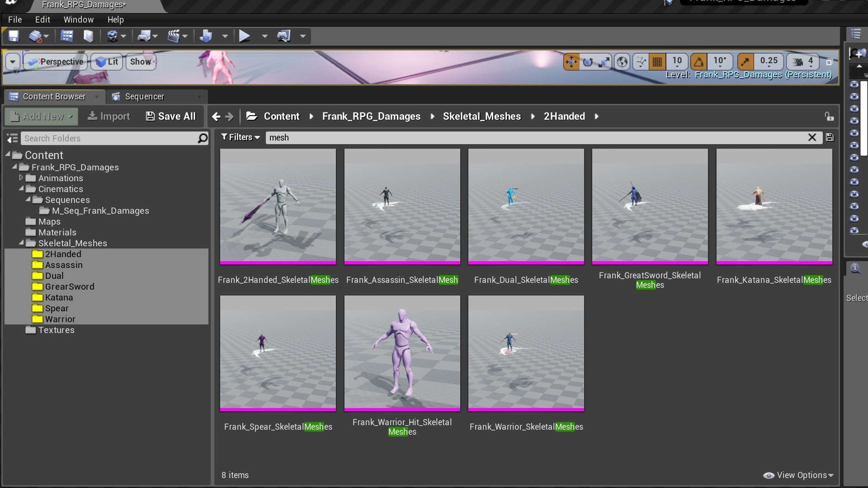Open the Content grid toolbar icon
Viewport: 868px width, 488px height.
coord(67,36)
